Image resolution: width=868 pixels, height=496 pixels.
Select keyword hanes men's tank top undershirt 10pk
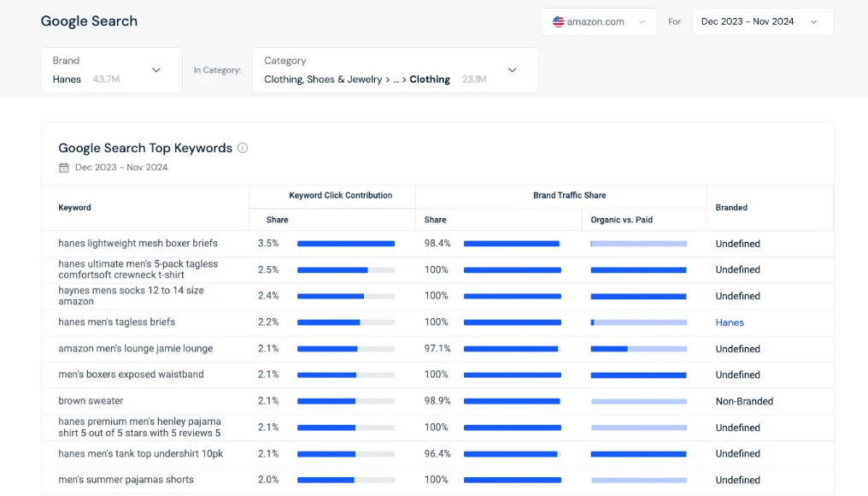141,453
